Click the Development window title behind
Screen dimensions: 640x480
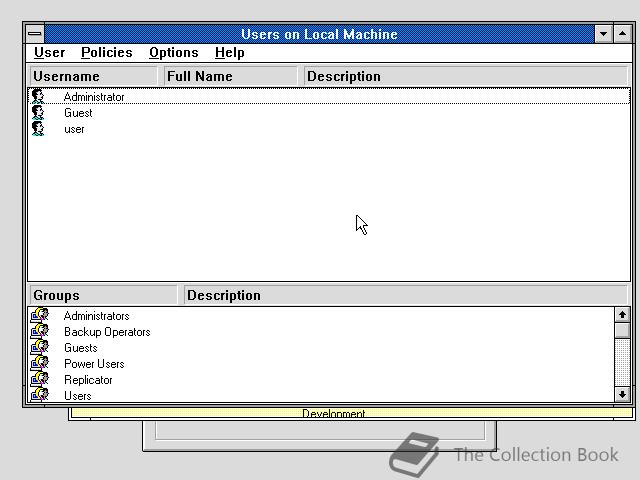pyautogui.click(x=333, y=413)
